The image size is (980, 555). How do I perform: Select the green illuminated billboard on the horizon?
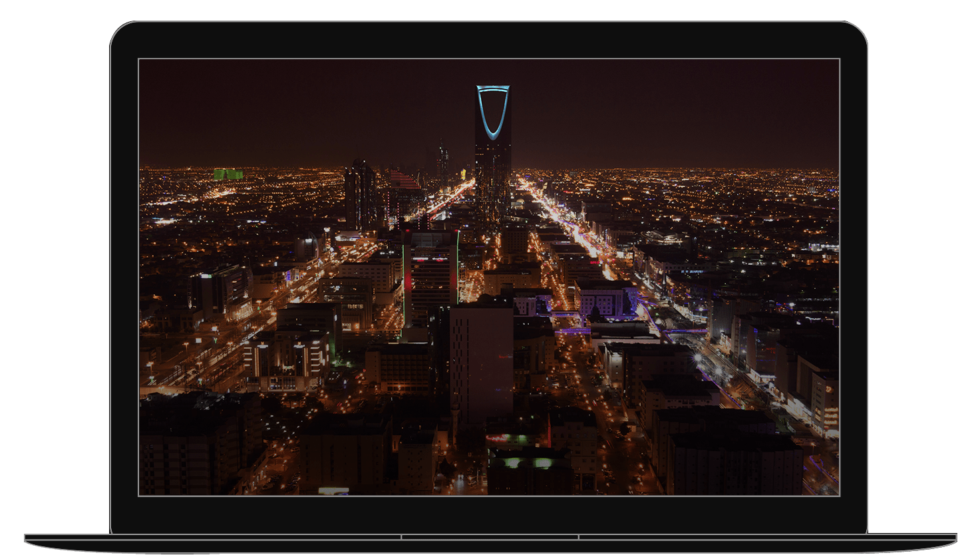[228, 174]
